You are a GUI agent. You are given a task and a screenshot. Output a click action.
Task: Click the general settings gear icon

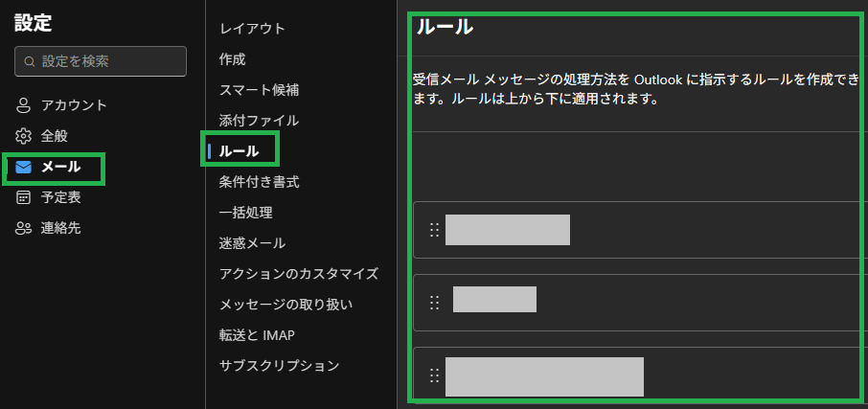click(23, 136)
